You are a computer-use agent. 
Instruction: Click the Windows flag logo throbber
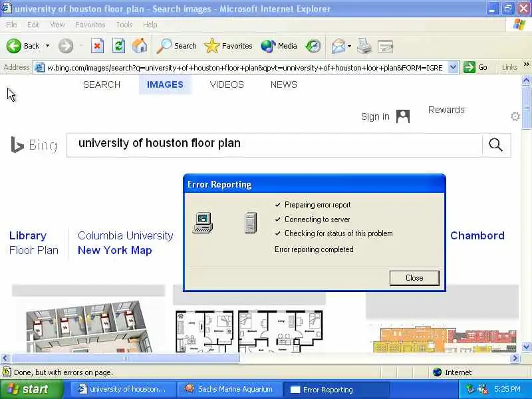(x=519, y=25)
